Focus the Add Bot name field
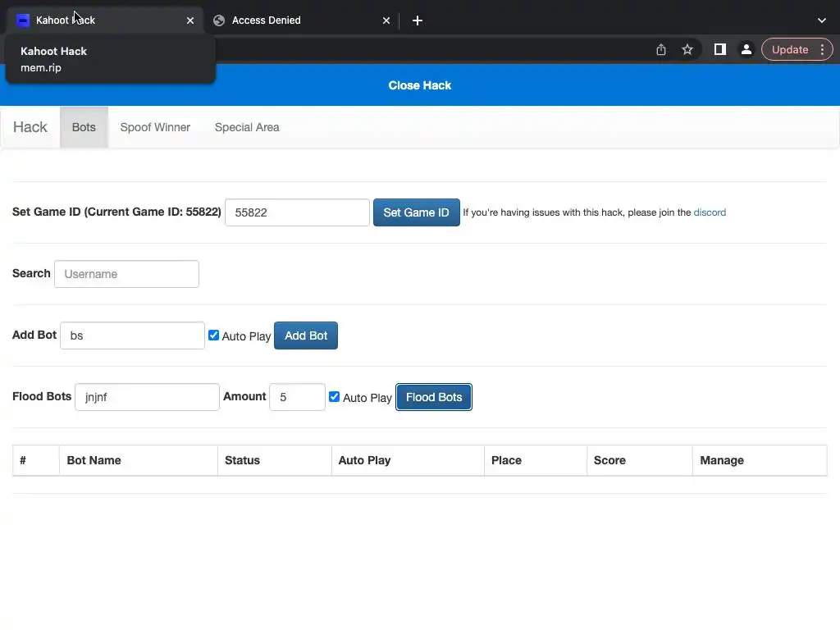The image size is (840, 630). [x=132, y=336]
